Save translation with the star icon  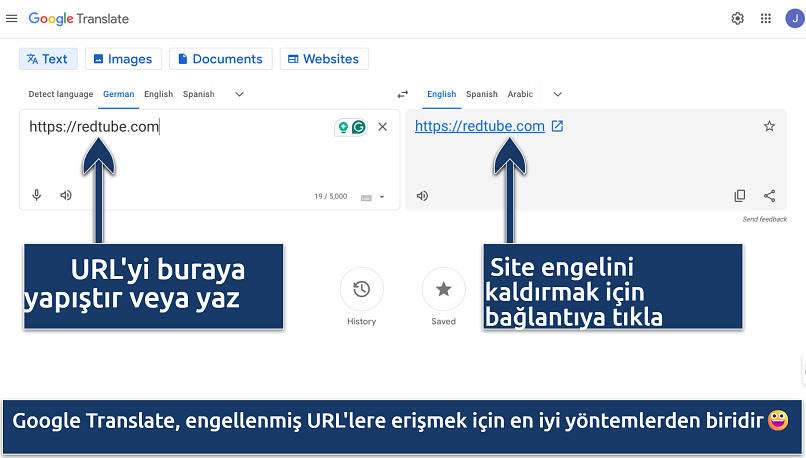pos(769,126)
